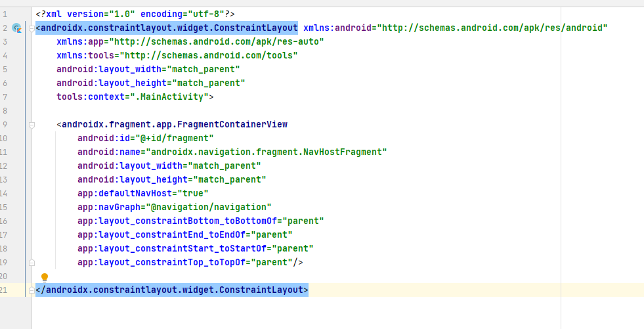Click the yellow light bulb intention icon
The image size is (644, 329).
45,278
